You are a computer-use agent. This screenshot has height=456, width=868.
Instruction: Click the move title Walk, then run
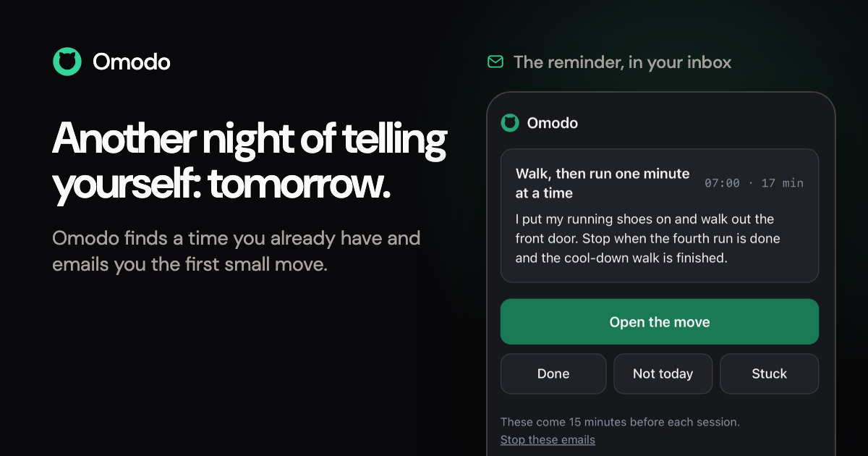[603, 184]
